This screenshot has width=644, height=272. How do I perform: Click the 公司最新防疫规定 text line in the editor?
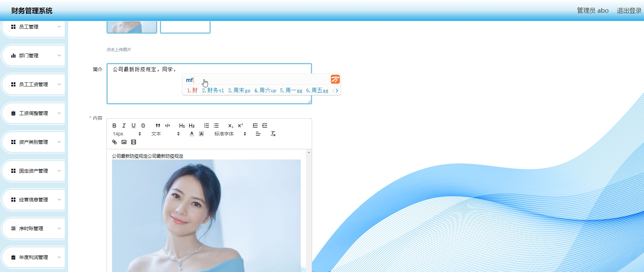coord(148,156)
